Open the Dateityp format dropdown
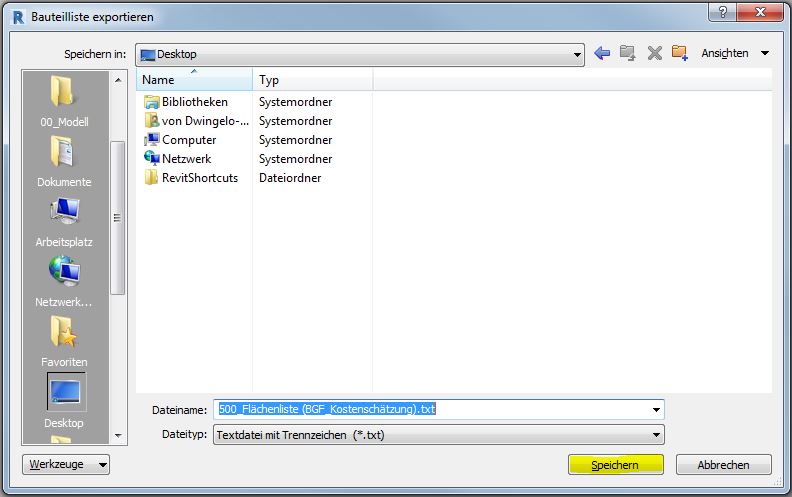 656,435
